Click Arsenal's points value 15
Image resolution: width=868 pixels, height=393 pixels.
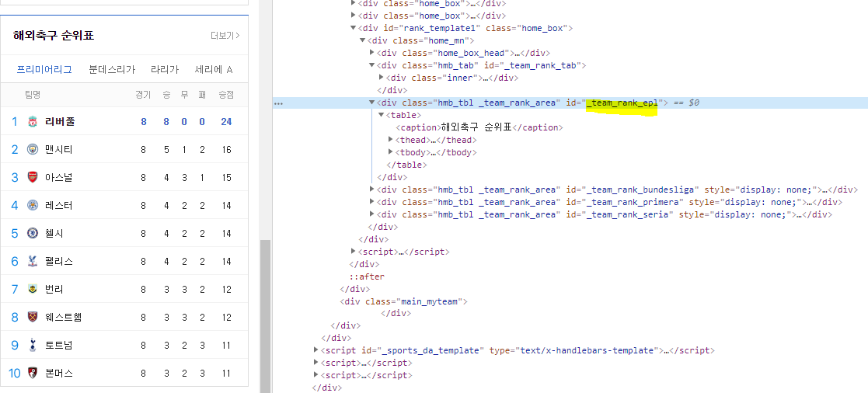pos(226,178)
